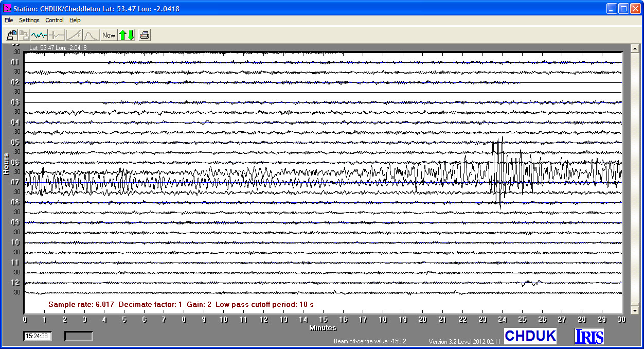Viewport: 644px width, 349px height.
Task: Click the printer toolbar icon
Action: pos(145,35)
